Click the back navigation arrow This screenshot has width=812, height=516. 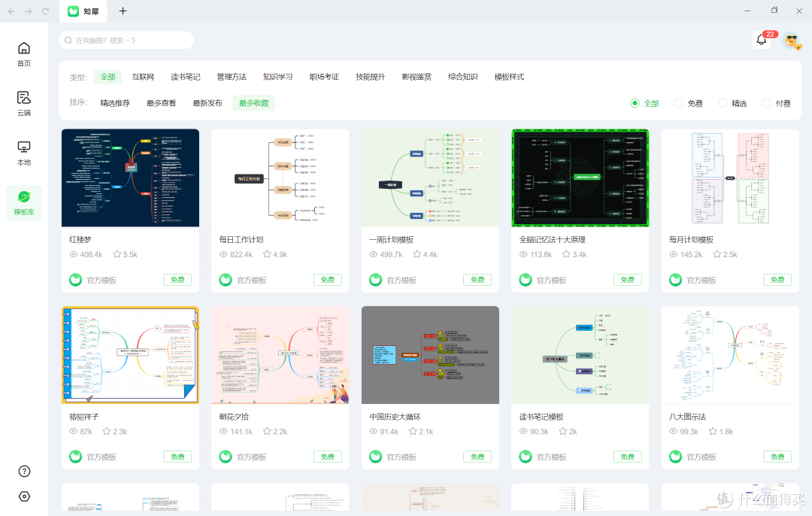point(11,11)
